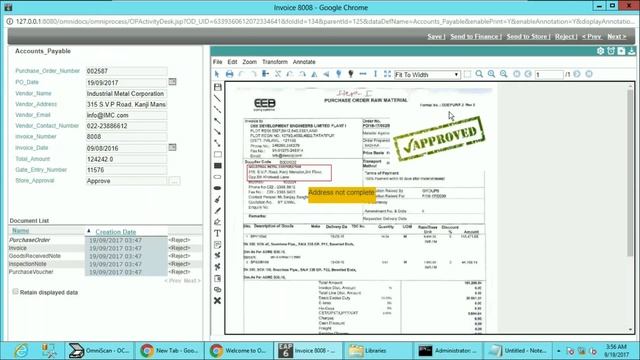Sort document list by Creation Date arrow

coord(89,231)
